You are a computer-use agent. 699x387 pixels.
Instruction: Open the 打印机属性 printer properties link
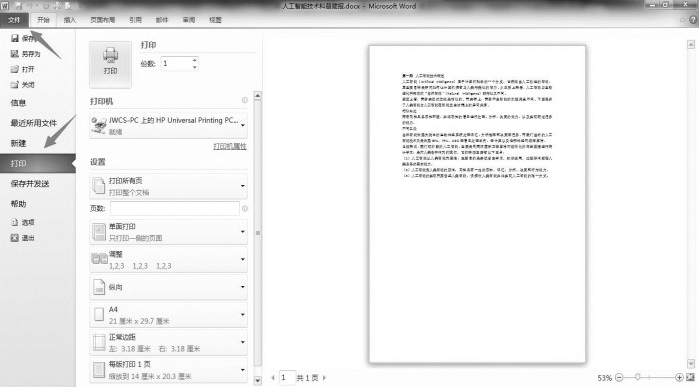(x=230, y=146)
